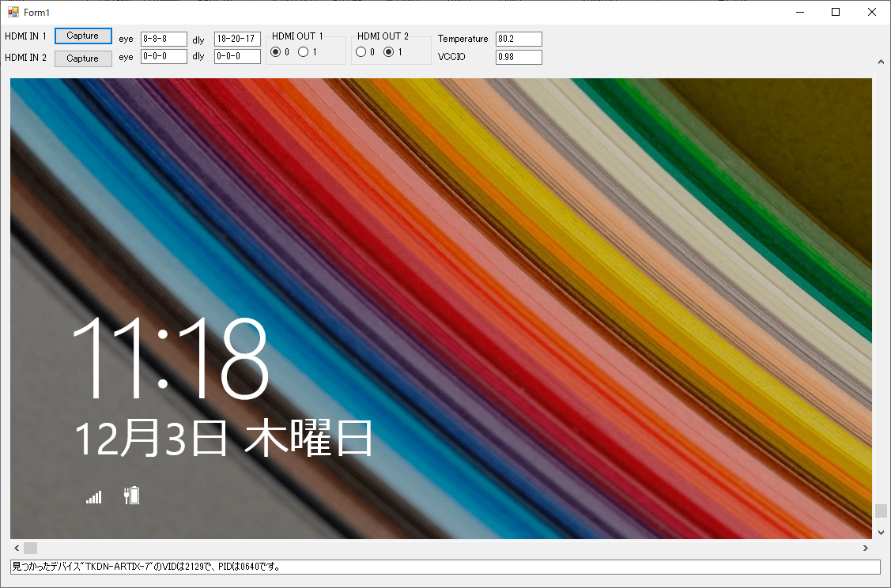Click the horizontal scrollbar right arrow
The height and width of the screenshot is (588, 891).
pos(866,548)
